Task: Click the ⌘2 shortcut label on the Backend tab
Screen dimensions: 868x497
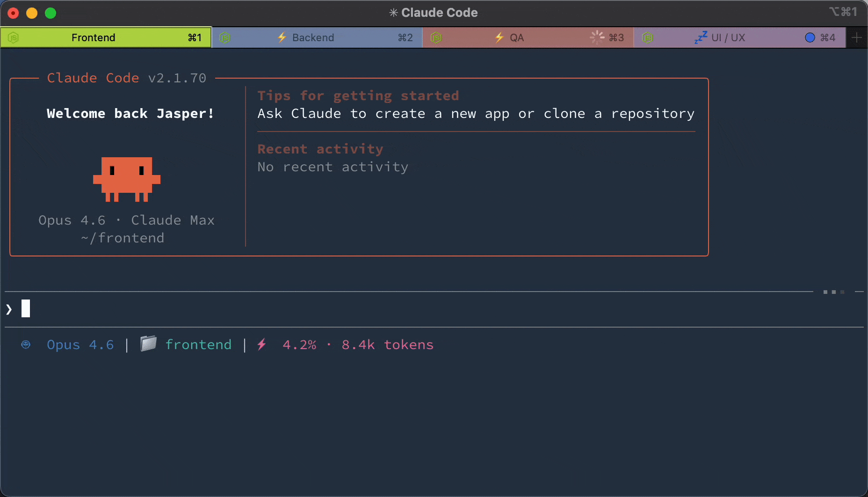Action: coord(405,37)
